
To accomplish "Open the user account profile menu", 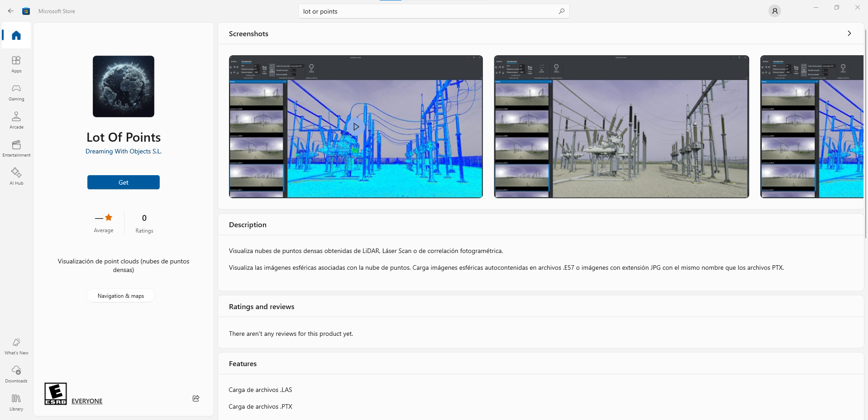I will (x=774, y=11).
